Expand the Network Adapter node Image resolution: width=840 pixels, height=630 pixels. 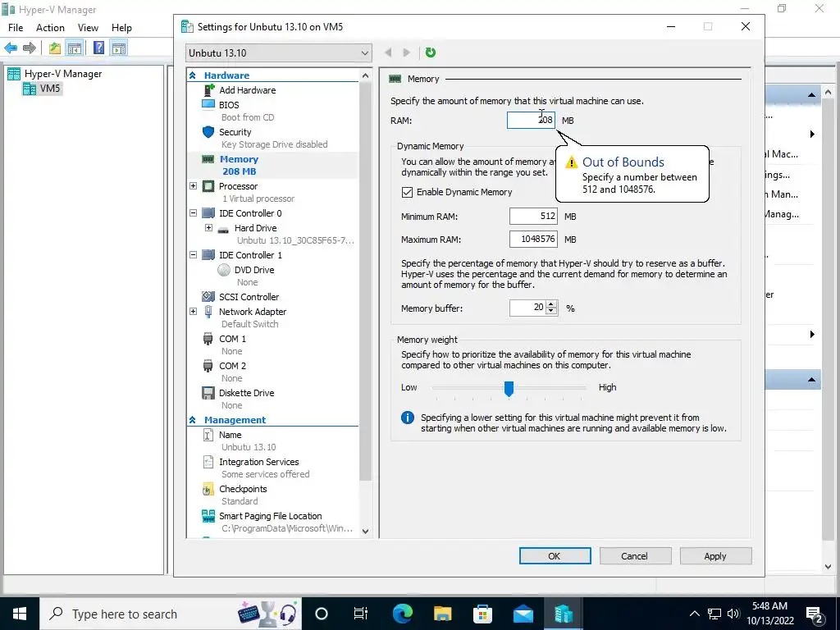click(194, 311)
